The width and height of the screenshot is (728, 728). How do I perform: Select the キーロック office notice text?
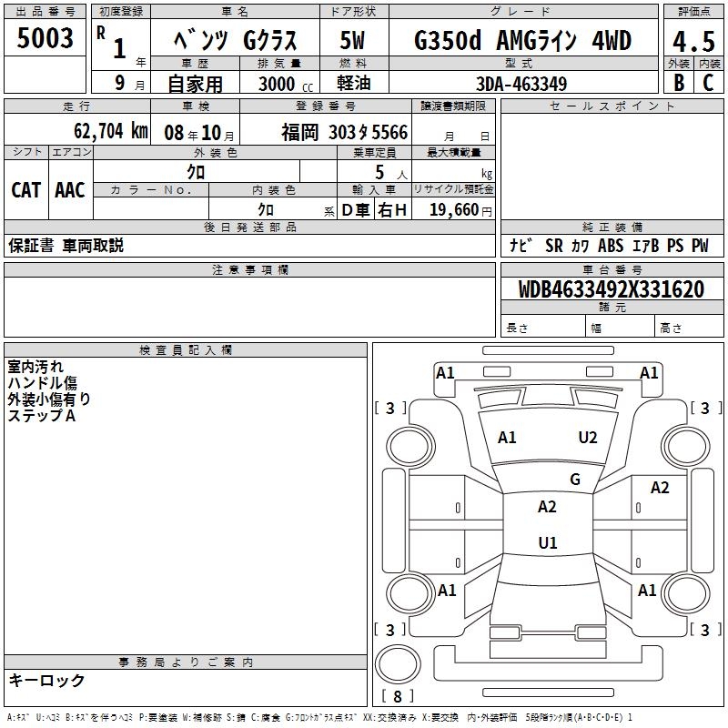point(46,680)
